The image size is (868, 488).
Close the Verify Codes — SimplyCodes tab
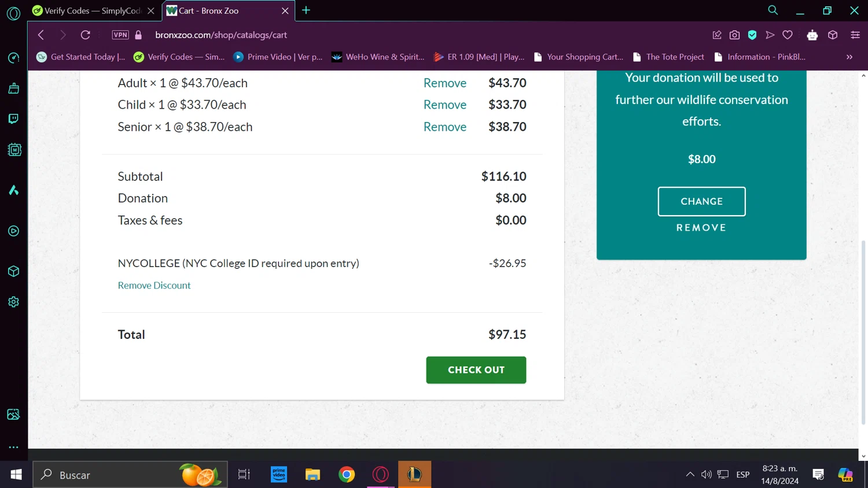coord(151,11)
